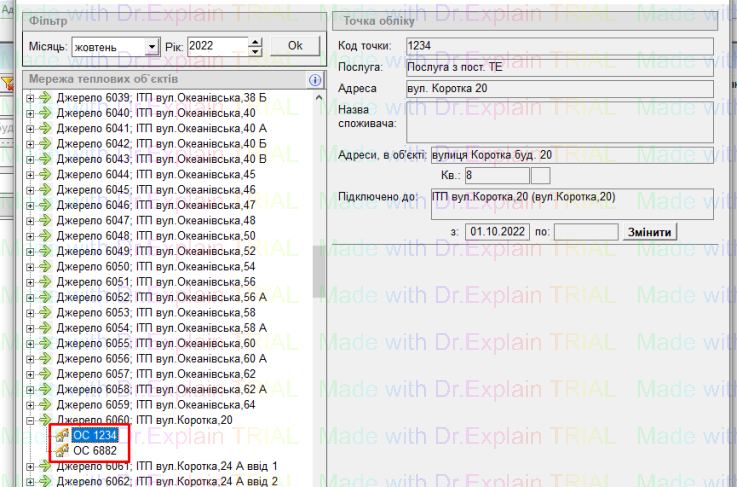Click the green arrow icon of Джерело 6052

[x=45, y=297]
